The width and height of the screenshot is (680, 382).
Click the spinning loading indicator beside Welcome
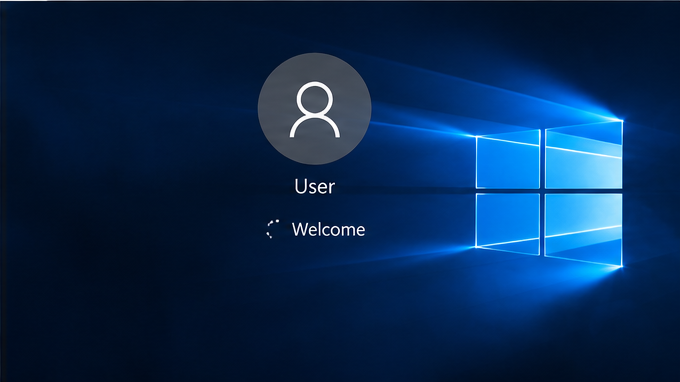(x=273, y=229)
